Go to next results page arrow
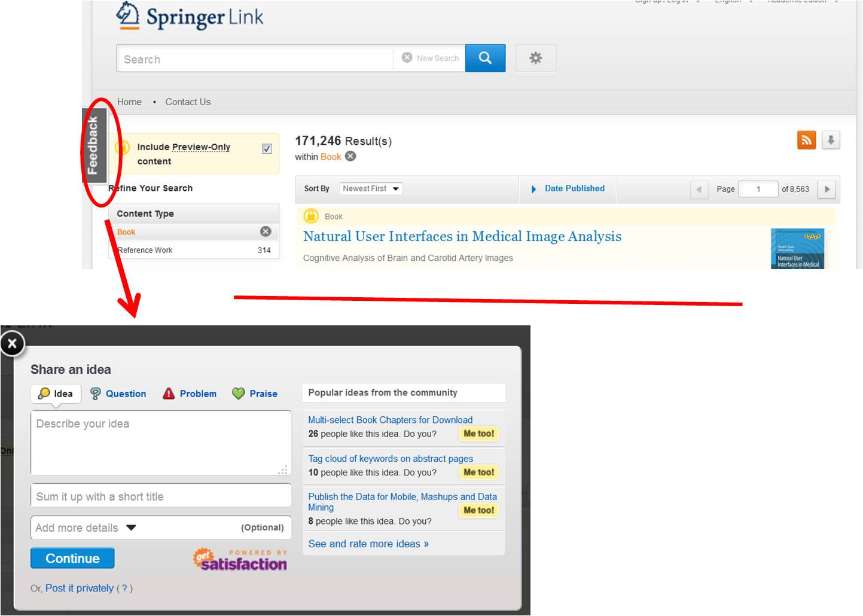The image size is (863, 616). tap(827, 189)
